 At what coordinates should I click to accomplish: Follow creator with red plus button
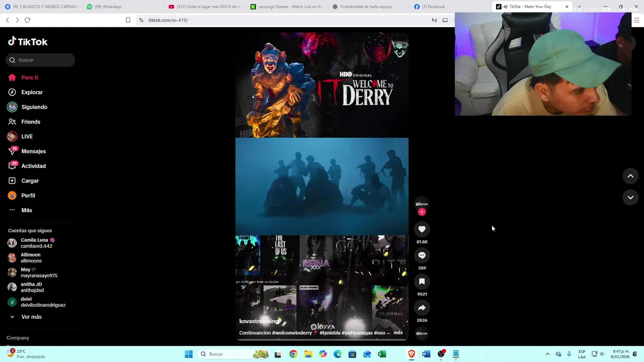pos(422,212)
